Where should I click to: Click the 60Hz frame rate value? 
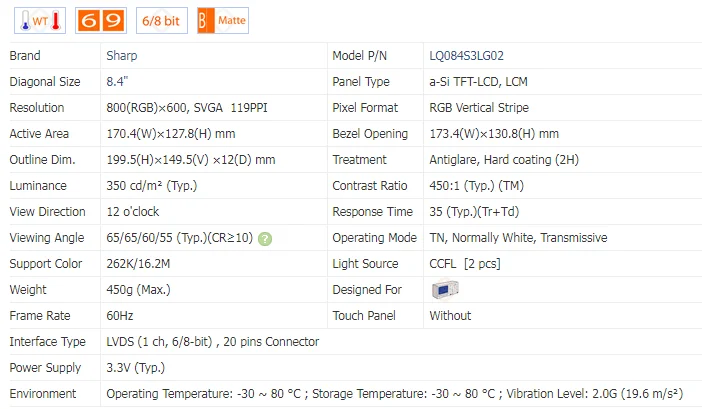click(x=121, y=316)
